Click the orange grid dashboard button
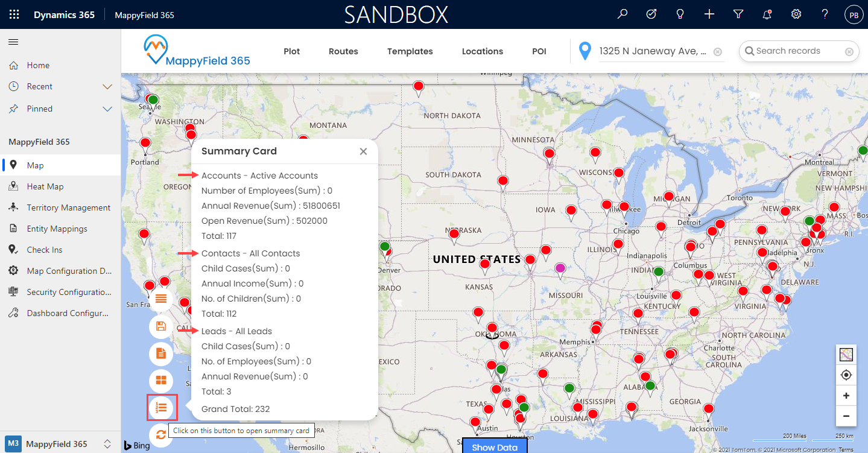868x453 pixels. pyautogui.click(x=161, y=381)
